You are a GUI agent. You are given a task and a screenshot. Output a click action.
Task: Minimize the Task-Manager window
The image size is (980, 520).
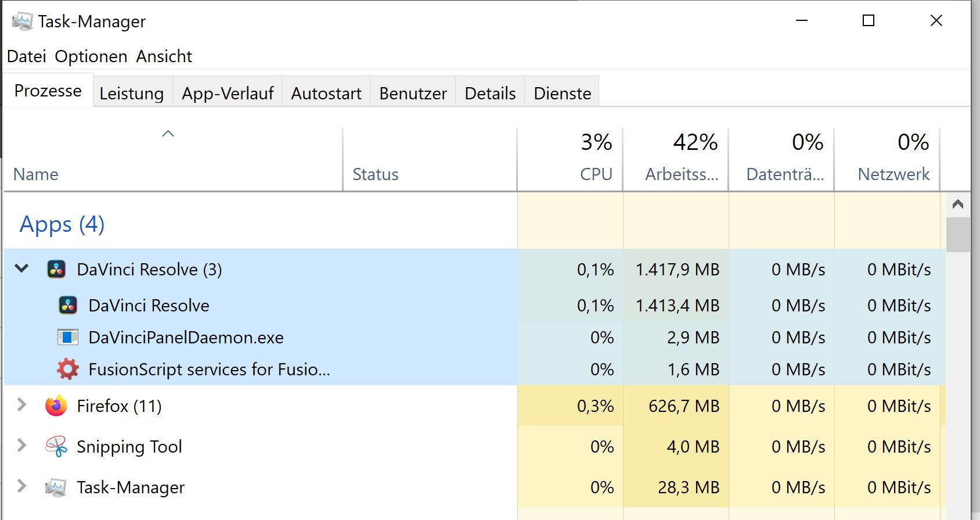pyautogui.click(x=802, y=21)
